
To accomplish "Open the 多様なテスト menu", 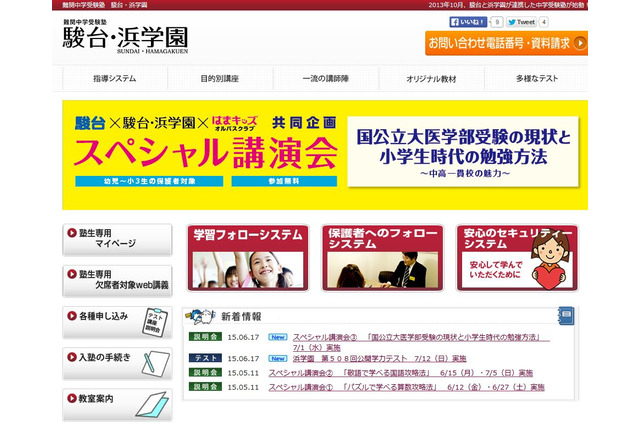I will (536, 78).
